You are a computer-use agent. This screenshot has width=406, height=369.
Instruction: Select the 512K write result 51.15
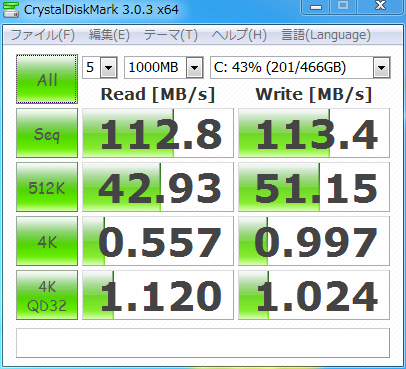tap(314, 187)
